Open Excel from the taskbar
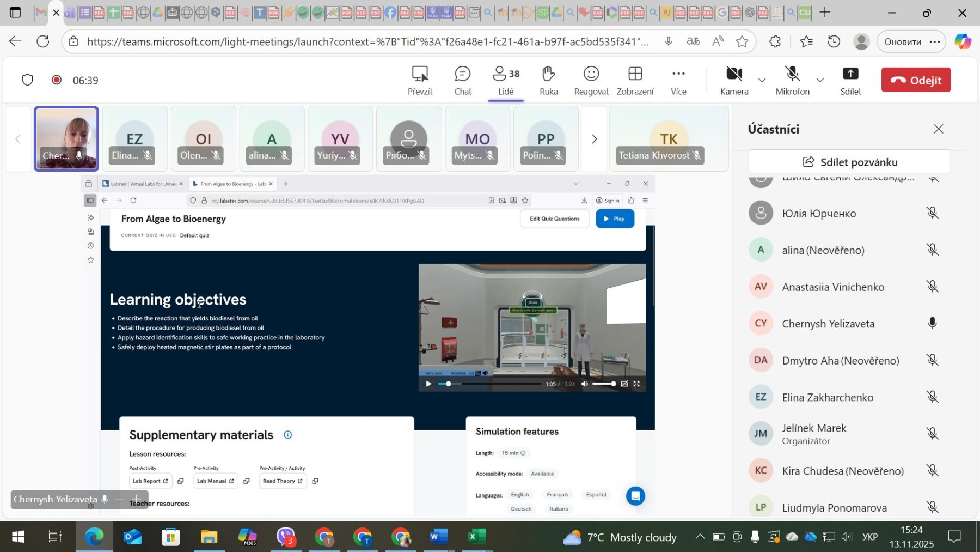The image size is (980, 552). point(474,537)
